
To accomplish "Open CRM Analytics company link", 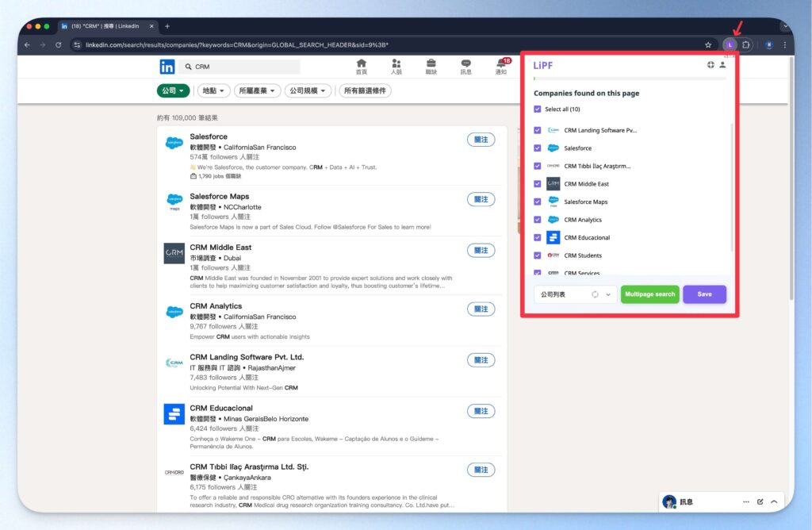I will (x=216, y=306).
